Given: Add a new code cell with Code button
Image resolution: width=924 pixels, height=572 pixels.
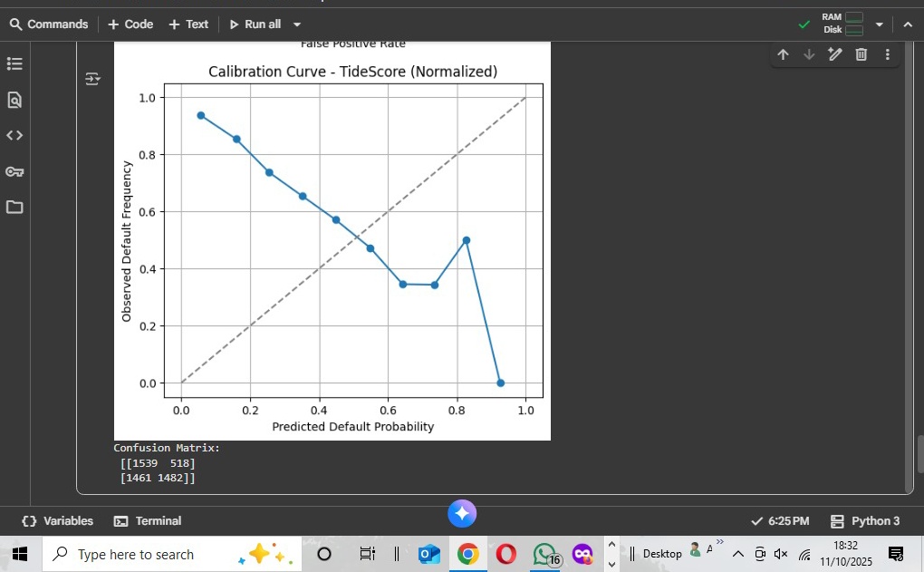Looking at the screenshot, I should pyautogui.click(x=130, y=24).
